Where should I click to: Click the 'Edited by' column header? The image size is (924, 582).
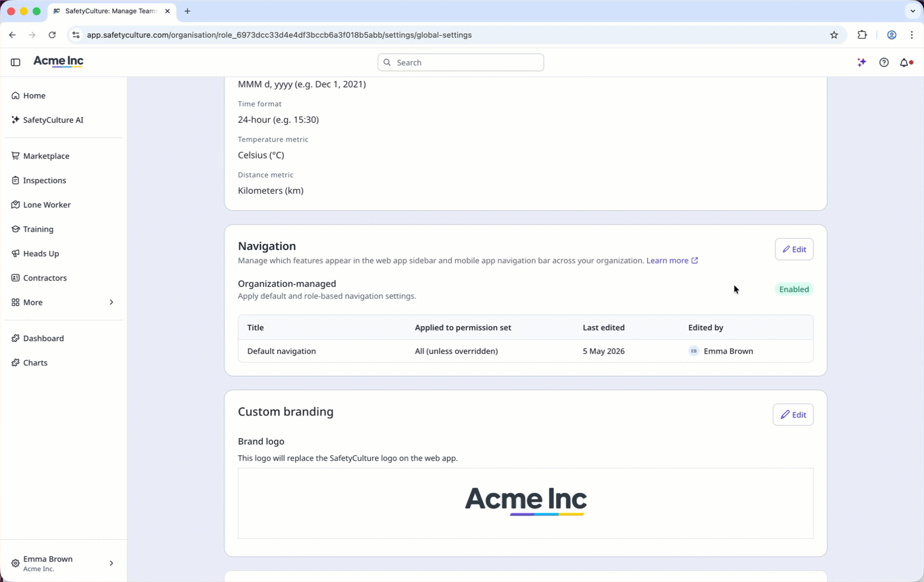pos(705,328)
